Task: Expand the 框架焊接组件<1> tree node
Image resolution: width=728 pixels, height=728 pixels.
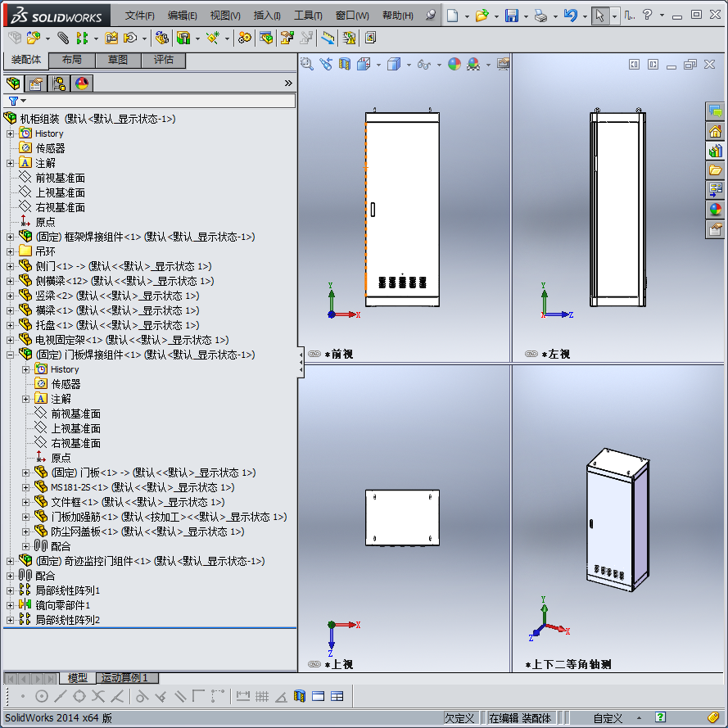Action: [x=10, y=237]
